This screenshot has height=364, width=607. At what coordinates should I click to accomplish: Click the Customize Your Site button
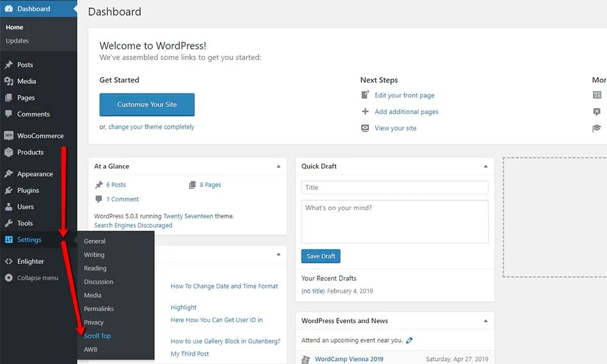click(147, 104)
